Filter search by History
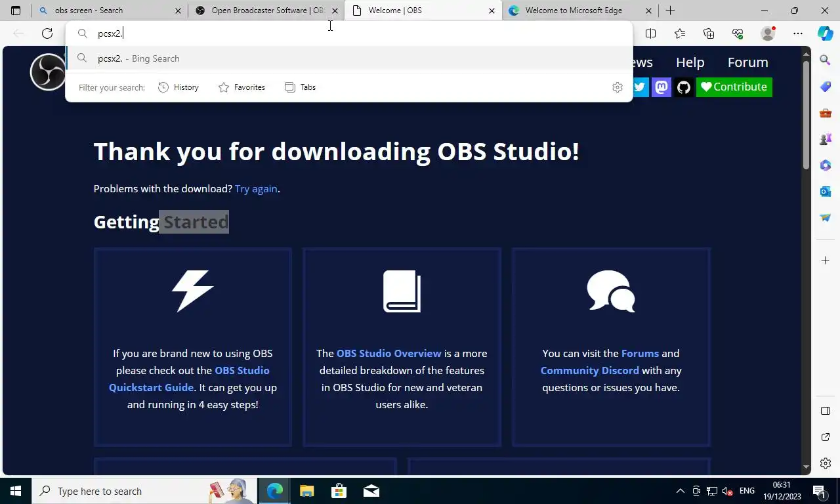840x504 pixels. 178,87
